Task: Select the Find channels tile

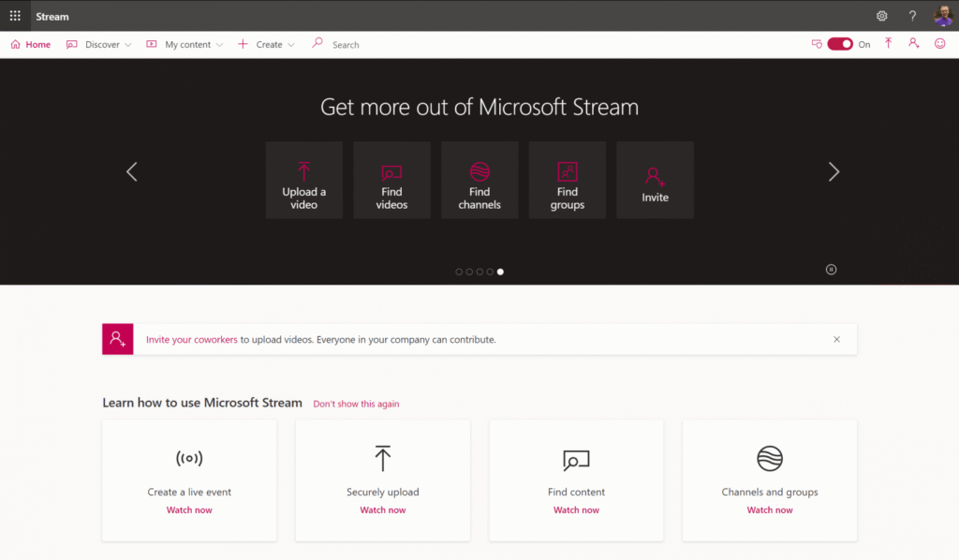Action: coord(479,180)
